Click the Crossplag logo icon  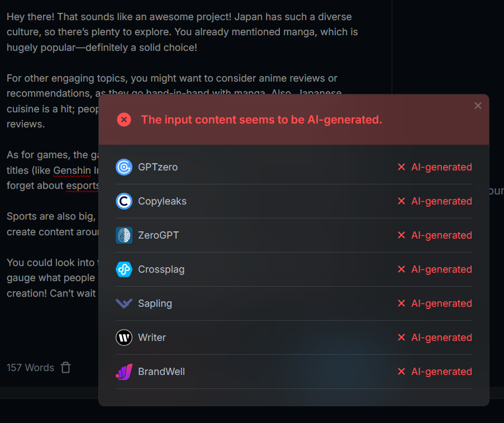pyautogui.click(x=123, y=269)
